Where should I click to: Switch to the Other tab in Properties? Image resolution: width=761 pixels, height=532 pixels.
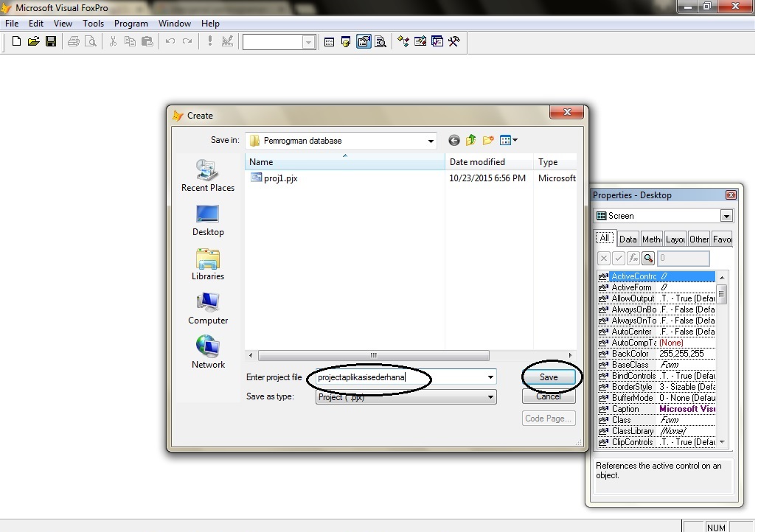tap(699, 239)
